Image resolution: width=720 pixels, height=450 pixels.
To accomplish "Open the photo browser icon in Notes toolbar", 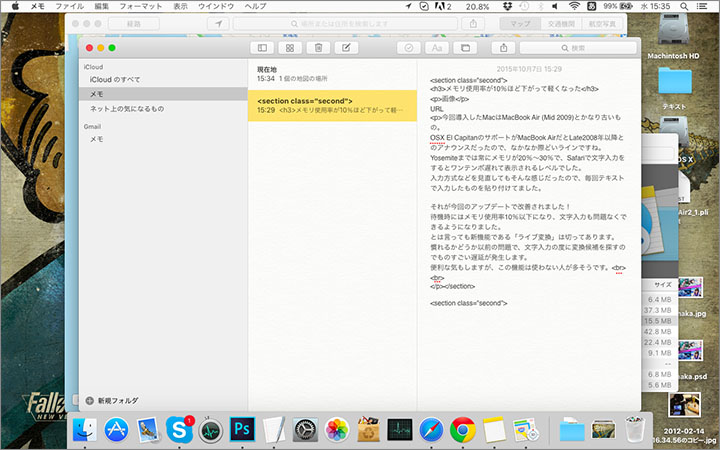I will click(x=465, y=48).
